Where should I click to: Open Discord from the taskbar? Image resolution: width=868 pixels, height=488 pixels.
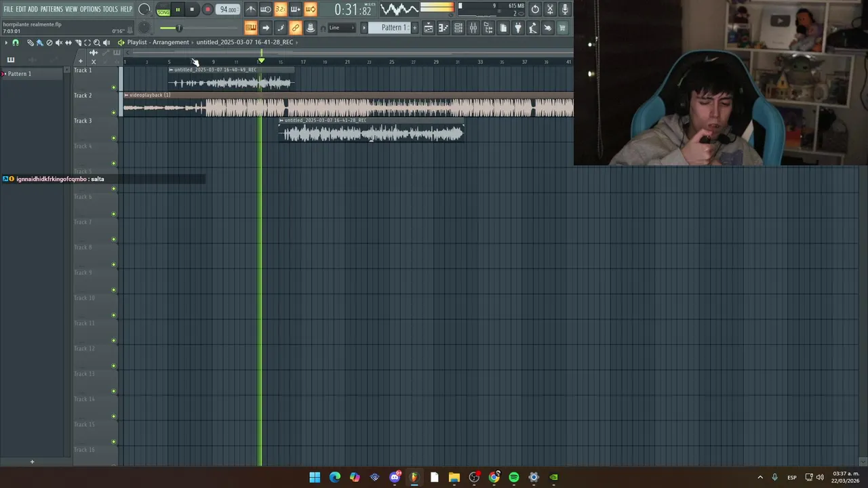pos(395,477)
